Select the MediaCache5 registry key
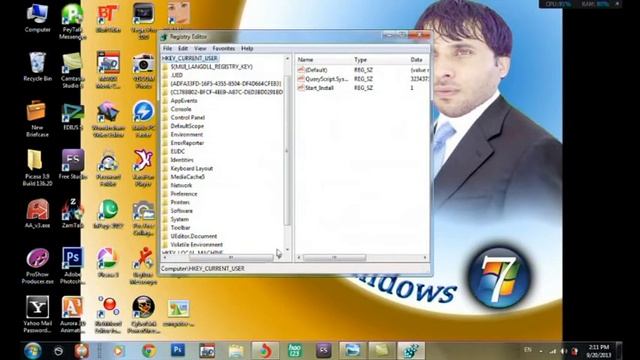Screen dimensions: 640x360 click(187, 177)
